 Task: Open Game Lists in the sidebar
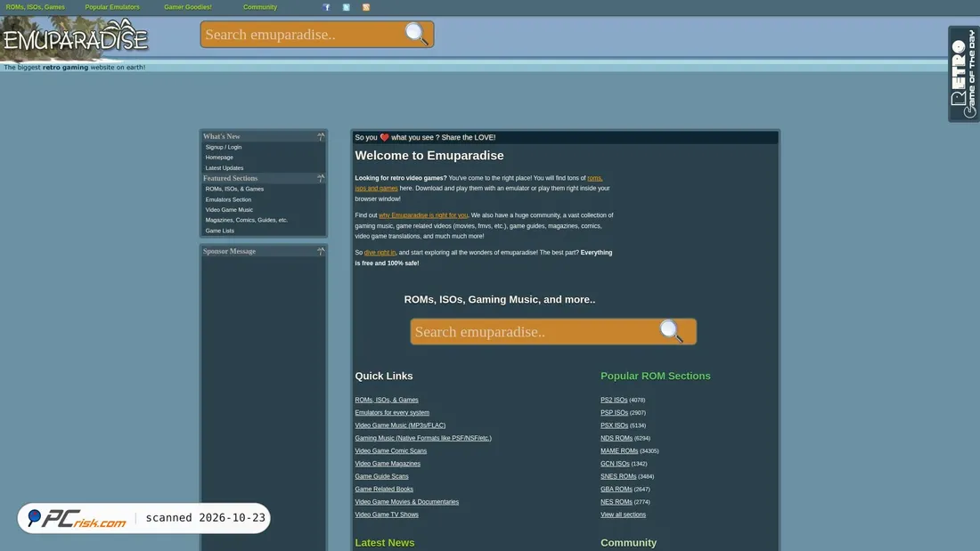[x=220, y=231]
